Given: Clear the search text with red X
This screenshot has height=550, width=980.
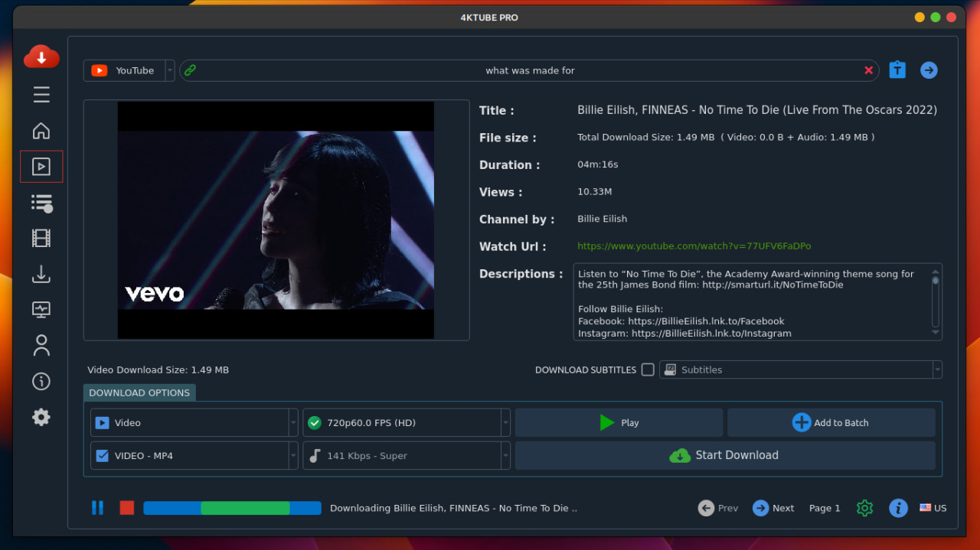Looking at the screenshot, I should click(868, 70).
